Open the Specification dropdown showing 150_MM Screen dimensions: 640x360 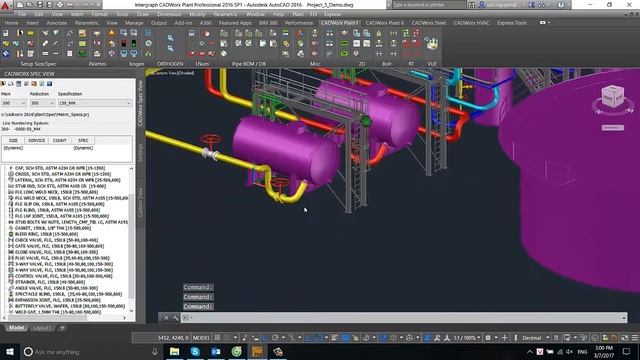pyautogui.click(x=94, y=103)
